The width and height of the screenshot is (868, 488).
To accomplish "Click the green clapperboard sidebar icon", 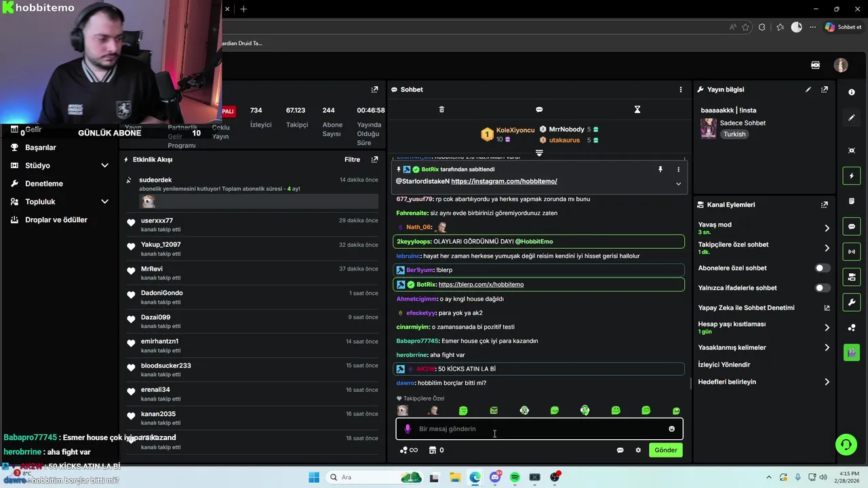I will tap(852, 352).
